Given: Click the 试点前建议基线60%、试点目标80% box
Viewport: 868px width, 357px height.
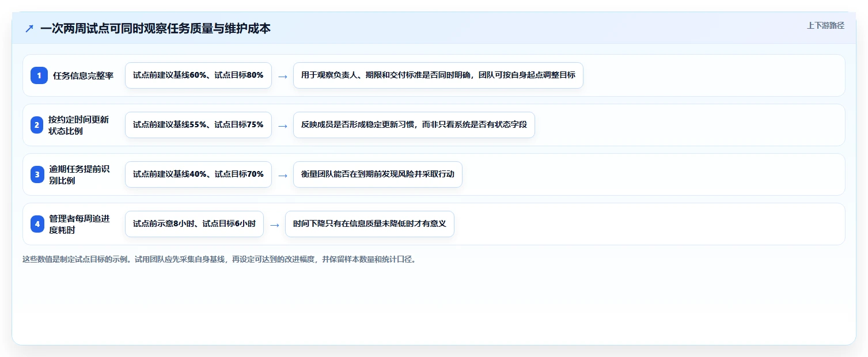Looking at the screenshot, I should [x=198, y=75].
